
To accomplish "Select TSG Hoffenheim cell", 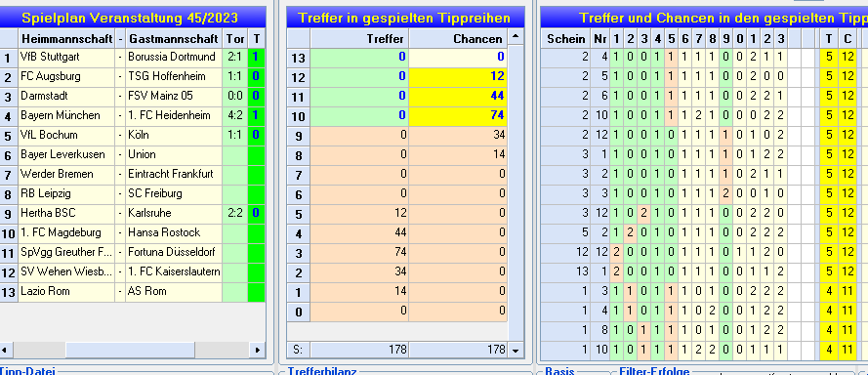I will (x=174, y=76).
